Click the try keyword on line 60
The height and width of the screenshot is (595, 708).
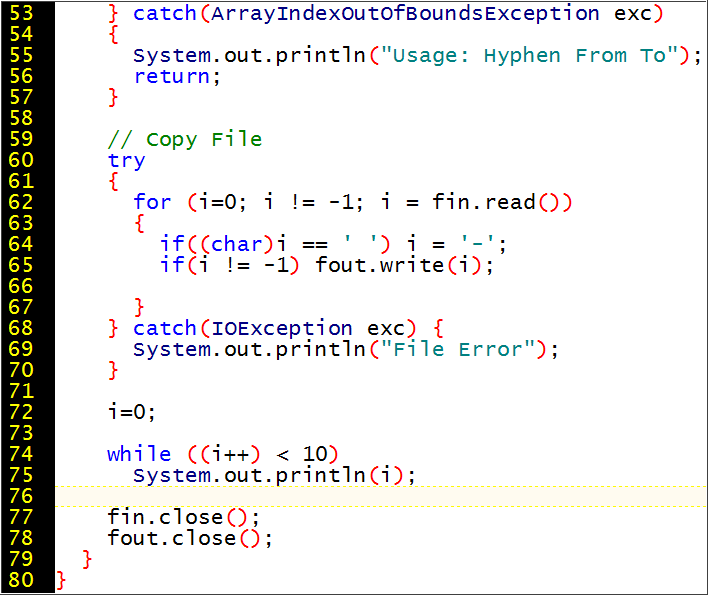pos(126,161)
